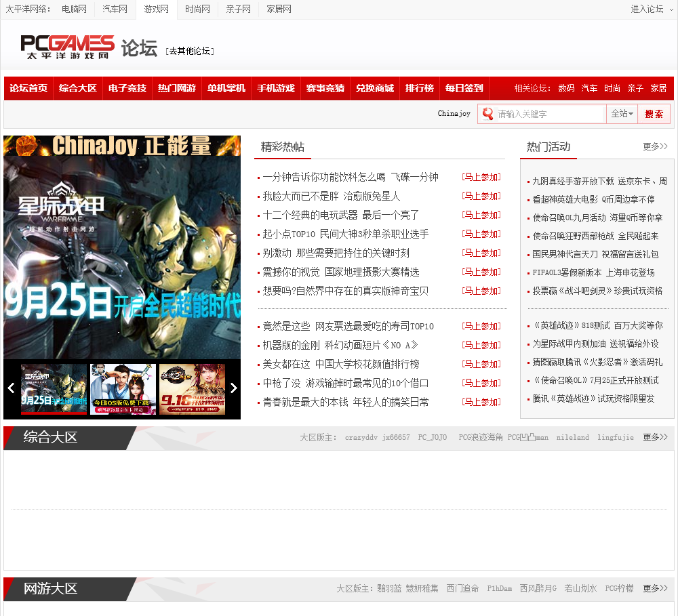Click 马上参加 beside 寿司TOP10 post
Image resolution: width=678 pixels, height=616 pixels.
[x=481, y=326]
